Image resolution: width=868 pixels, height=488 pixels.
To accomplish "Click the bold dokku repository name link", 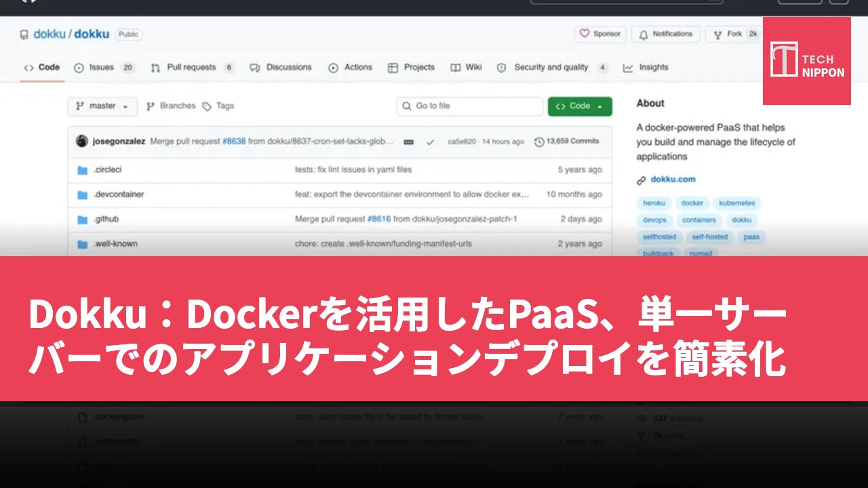I will (x=92, y=35).
